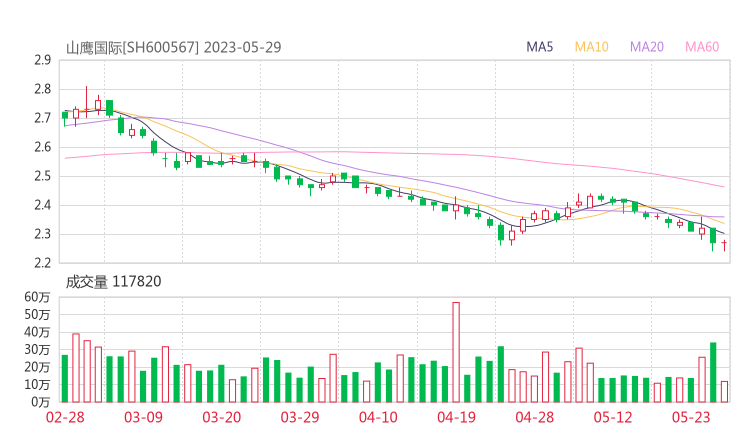Viewport: 740px width, 440px height.
Task: Click the 04-28 x-axis date label
Action: pyautogui.click(x=534, y=417)
